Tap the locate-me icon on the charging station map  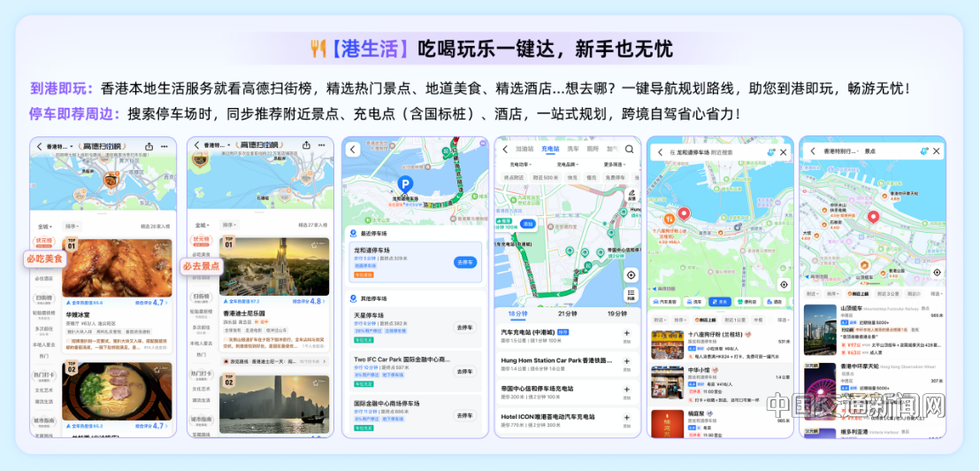[631, 274]
